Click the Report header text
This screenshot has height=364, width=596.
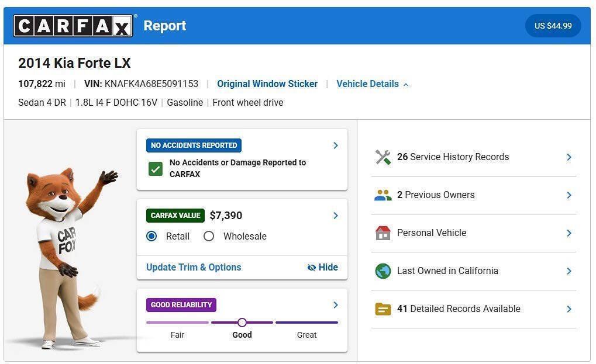coord(165,26)
